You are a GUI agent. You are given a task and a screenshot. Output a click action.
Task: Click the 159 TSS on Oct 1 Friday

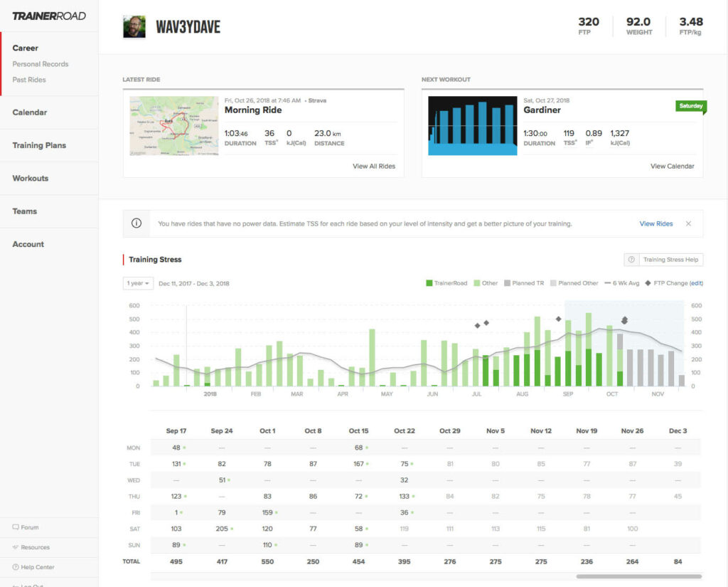click(267, 512)
